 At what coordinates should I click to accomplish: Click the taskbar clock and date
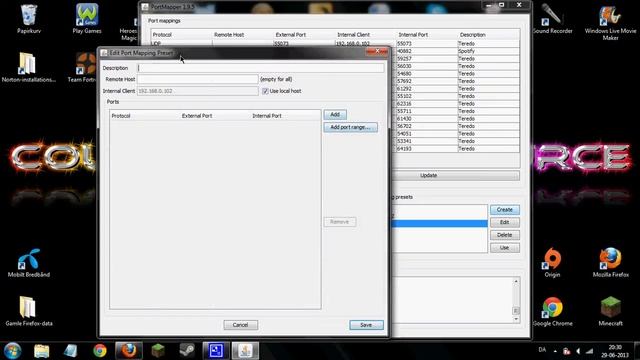[x=615, y=351]
